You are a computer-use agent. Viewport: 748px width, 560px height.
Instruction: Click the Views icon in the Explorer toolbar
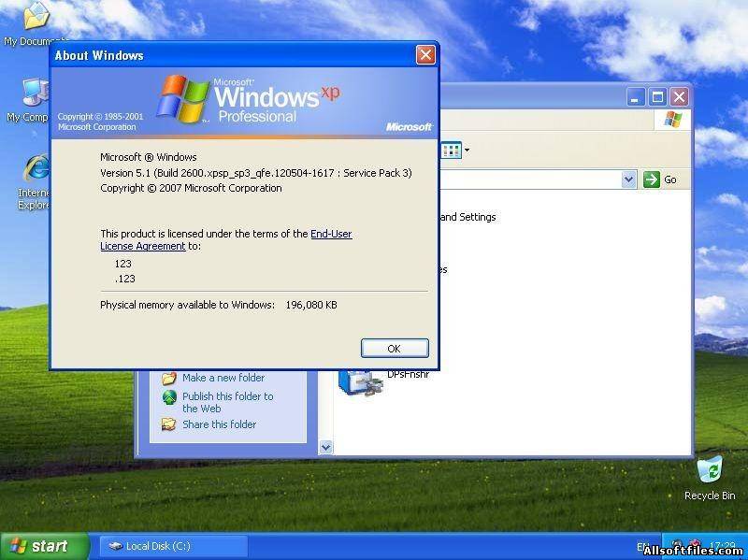click(452, 151)
